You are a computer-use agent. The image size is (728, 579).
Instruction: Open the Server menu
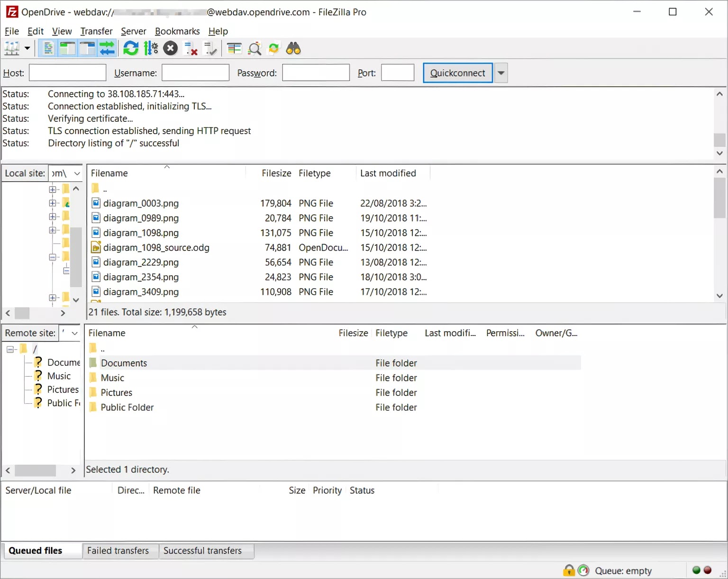(x=134, y=31)
